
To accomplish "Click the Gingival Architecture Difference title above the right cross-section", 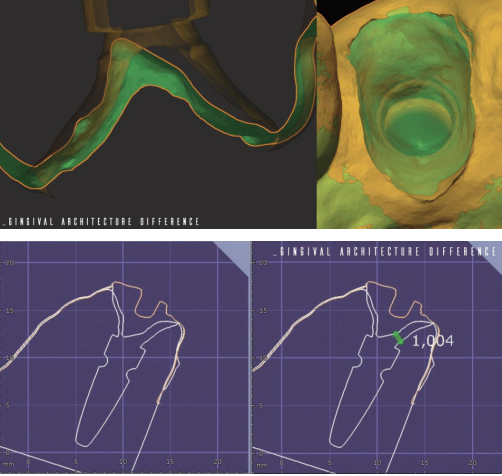I will tap(385, 252).
